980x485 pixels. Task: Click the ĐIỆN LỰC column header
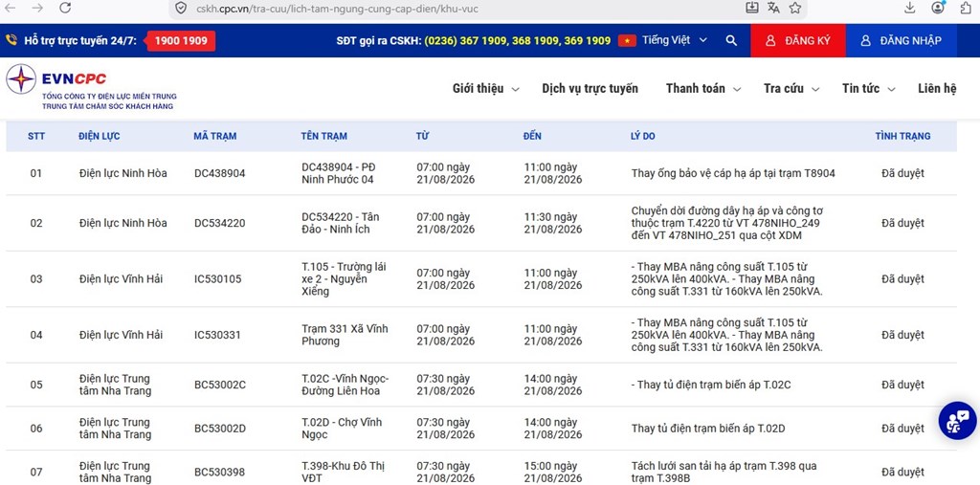point(100,136)
